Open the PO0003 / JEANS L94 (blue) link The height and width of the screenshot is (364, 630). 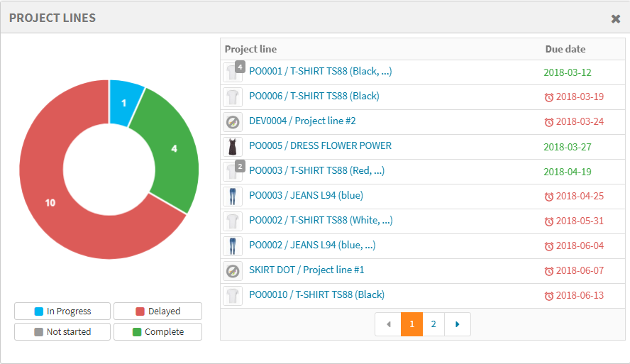306,196
